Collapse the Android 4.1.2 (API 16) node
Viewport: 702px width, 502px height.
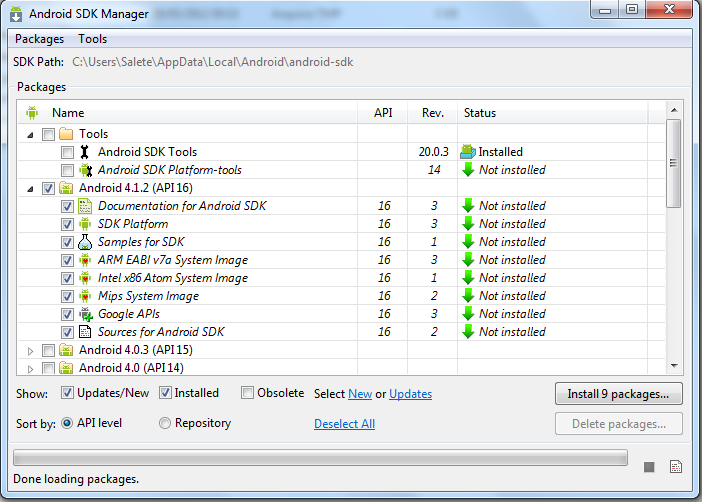pyautogui.click(x=30, y=189)
